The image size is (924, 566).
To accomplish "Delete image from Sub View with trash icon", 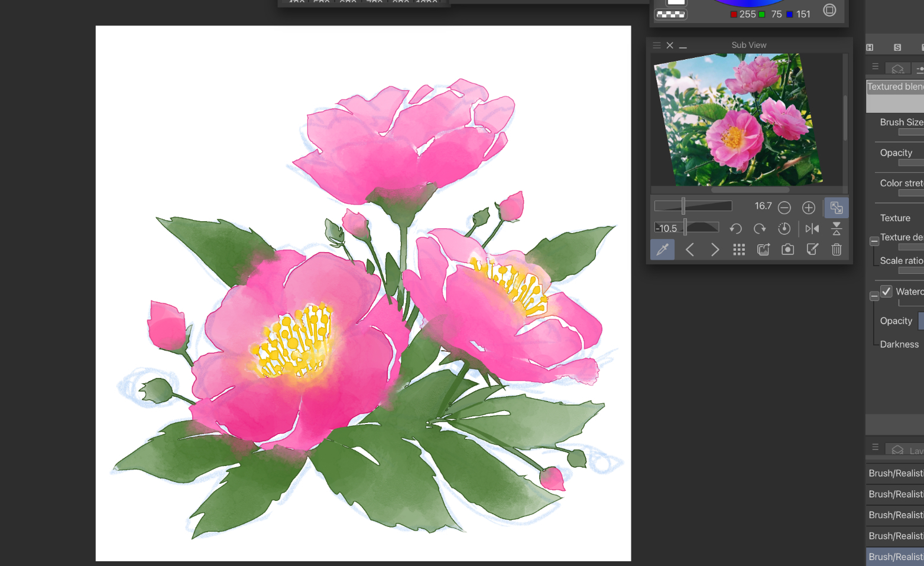I will click(837, 250).
